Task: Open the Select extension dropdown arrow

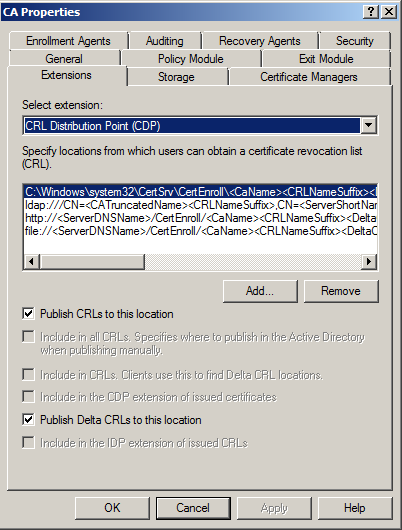Action: pyautogui.click(x=369, y=125)
